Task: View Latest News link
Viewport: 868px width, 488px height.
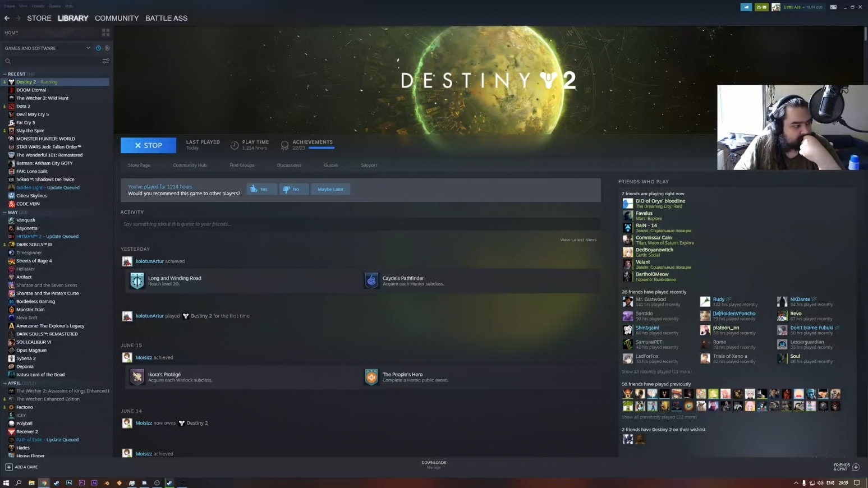Action: coord(578,240)
